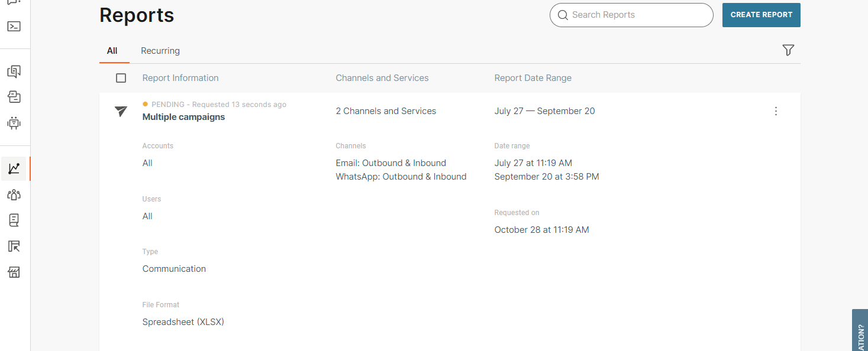This screenshot has width=868, height=351.
Task: Open the filter funnel for reports
Action: (788, 50)
